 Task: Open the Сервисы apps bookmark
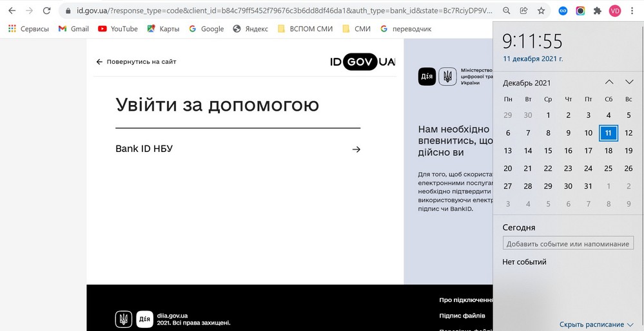(28, 29)
